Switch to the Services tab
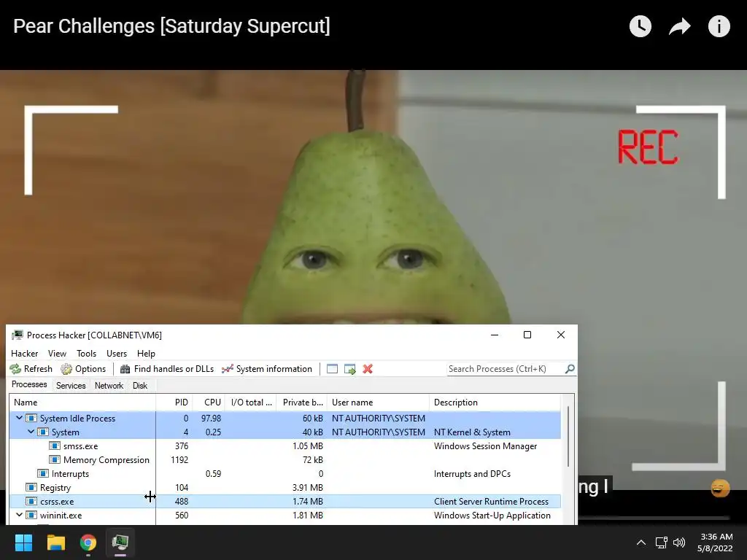This screenshot has width=747, height=560. (71, 386)
